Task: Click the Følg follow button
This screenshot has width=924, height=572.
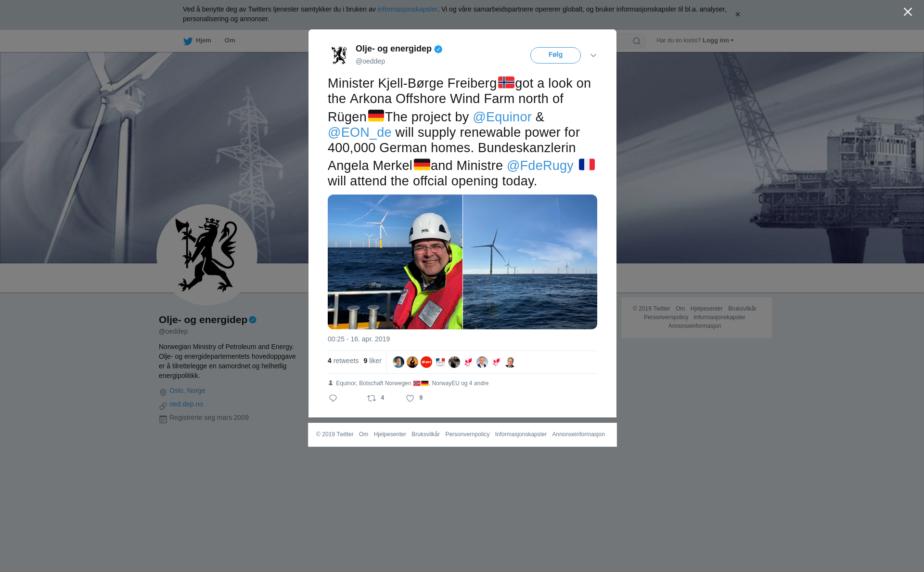Action: coord(555,55)
